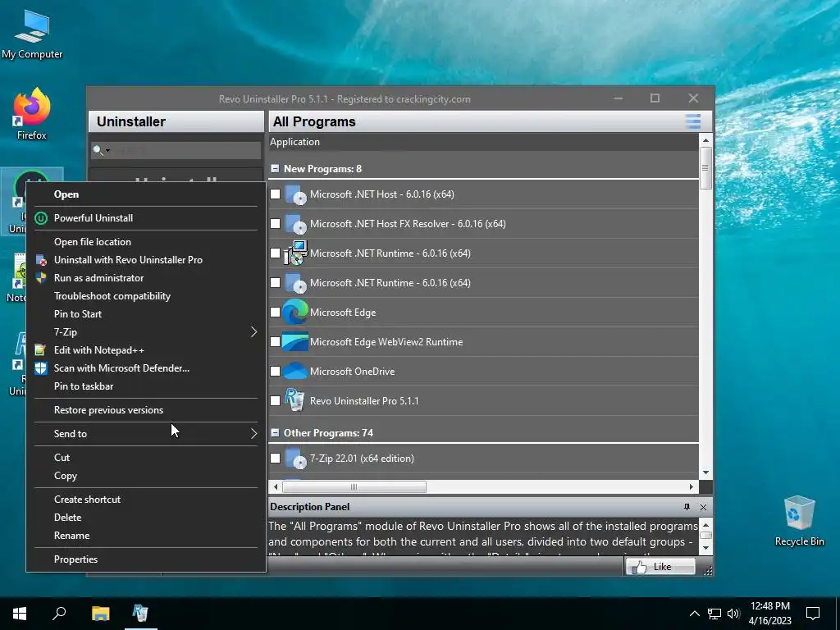This screenshot has height=630, width=840.
Task: Choose Restore previous versions
Action: tap(108, 410)
